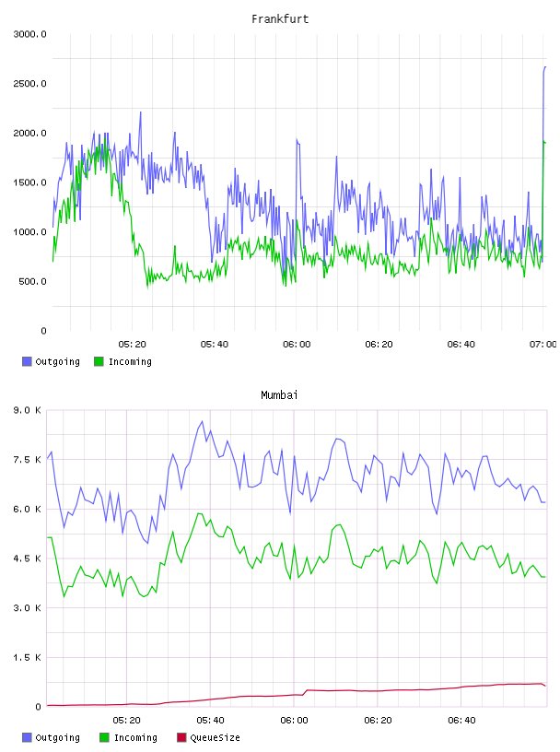This screenshot has width=560, height=752.
Task: Click the 1000.0 y-axis label on Frankfurt chart
Action: tap(30, 231)
